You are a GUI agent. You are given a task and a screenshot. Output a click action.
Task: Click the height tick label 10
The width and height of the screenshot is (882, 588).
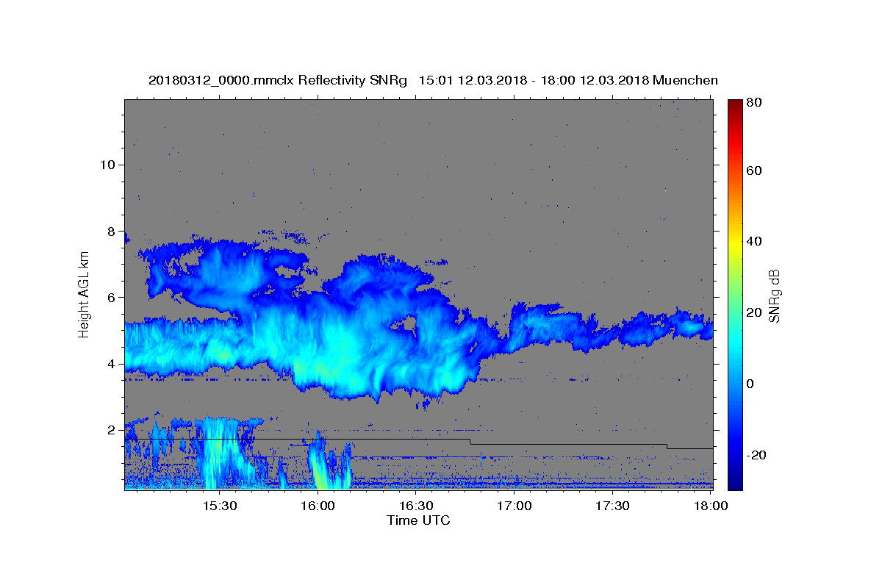pos(108,165)
